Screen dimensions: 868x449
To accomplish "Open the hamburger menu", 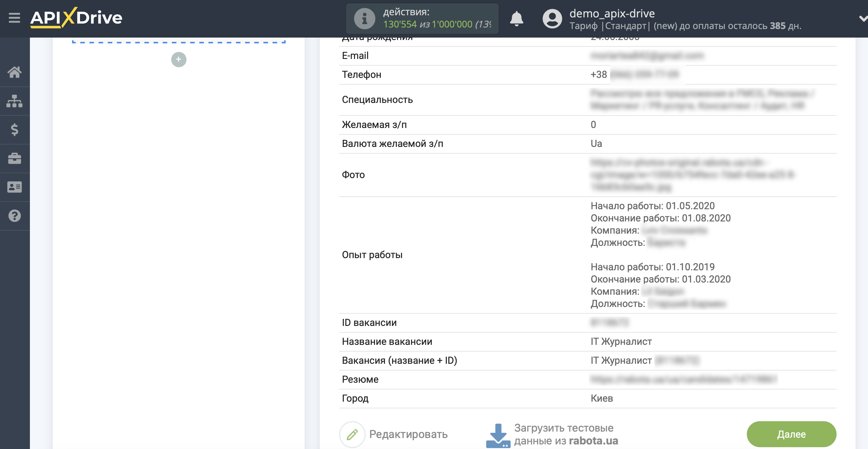I will coord(14,17).
